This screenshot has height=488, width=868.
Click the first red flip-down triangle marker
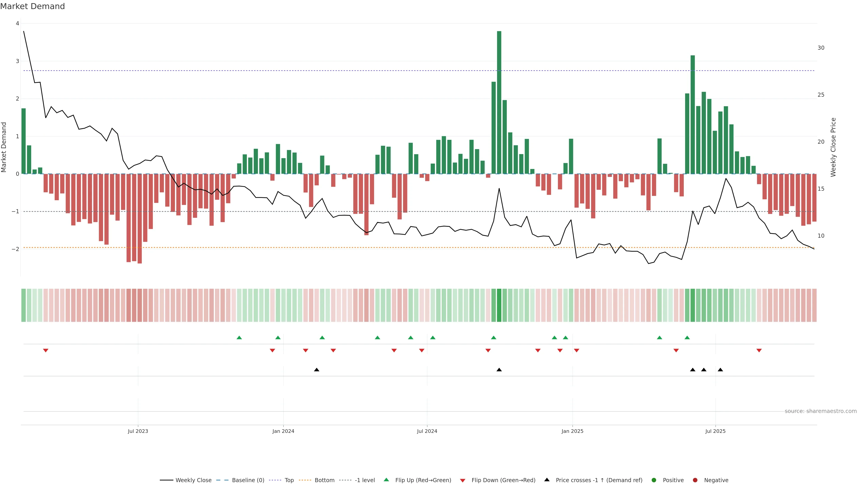[46, 351]
